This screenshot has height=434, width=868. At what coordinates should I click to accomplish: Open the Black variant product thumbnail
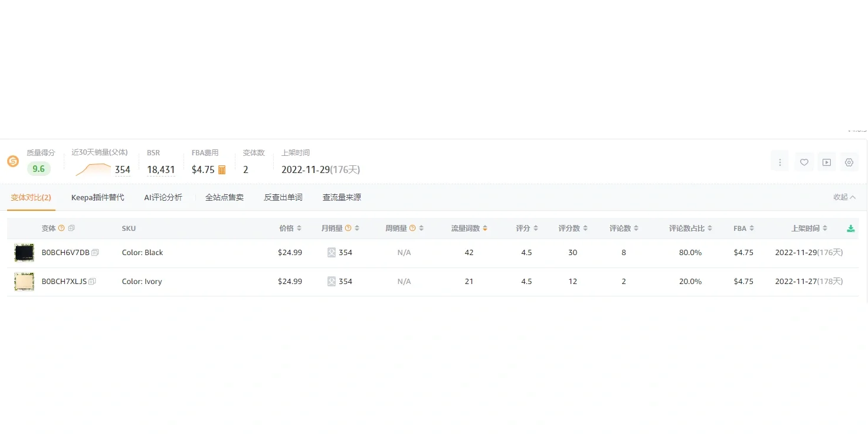24,253
